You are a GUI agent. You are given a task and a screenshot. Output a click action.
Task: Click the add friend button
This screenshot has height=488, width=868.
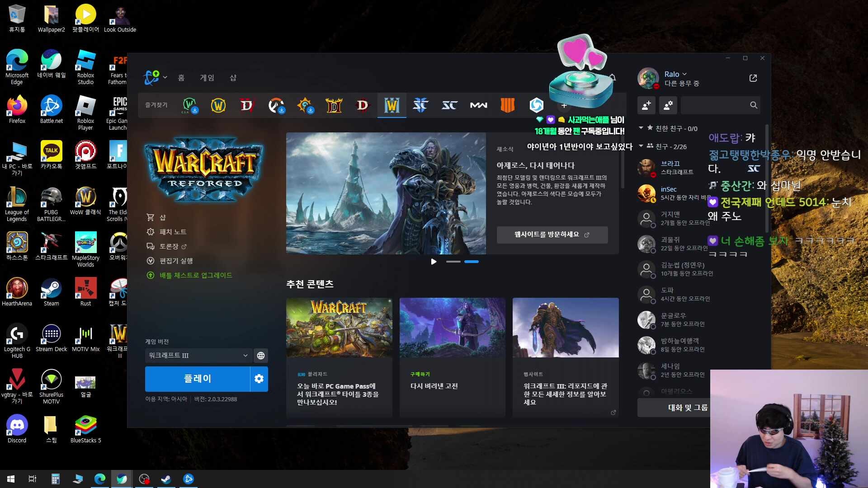tap(646, 105)
